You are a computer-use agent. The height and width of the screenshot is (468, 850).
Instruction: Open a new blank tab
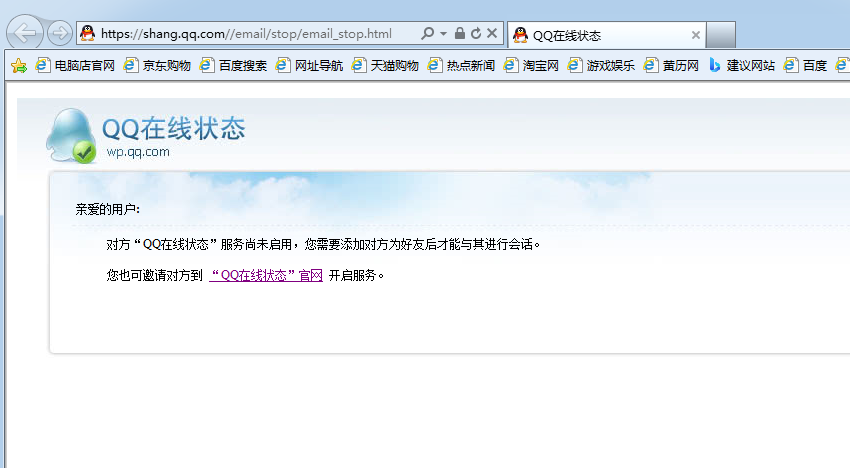click(x=721, y=35)
